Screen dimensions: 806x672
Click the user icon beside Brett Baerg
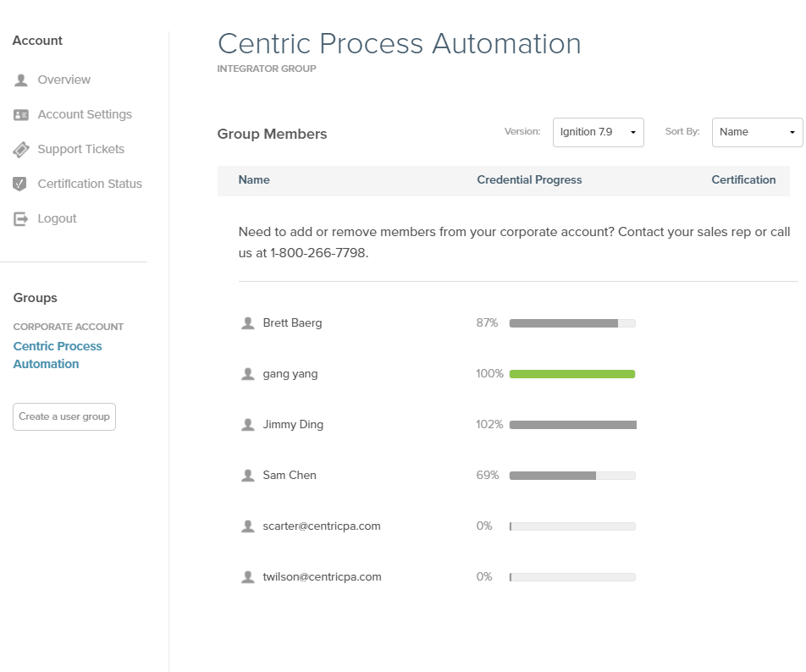pyautogui.click(x=248, y=323)
